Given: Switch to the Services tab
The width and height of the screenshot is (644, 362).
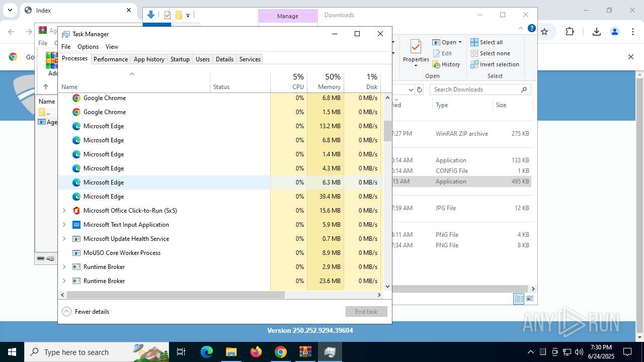Looking at the screenshot, I should [x=250, y=59].
